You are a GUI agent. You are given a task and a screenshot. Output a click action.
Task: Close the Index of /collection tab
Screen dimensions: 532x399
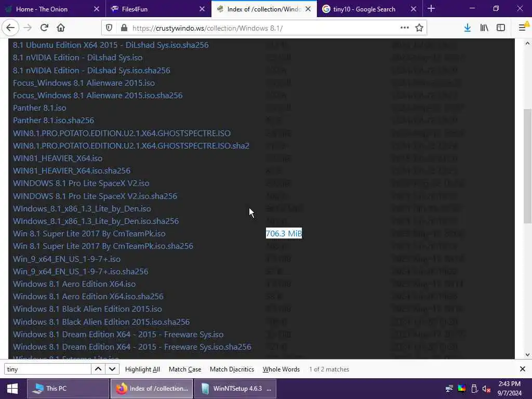point(308,9)
